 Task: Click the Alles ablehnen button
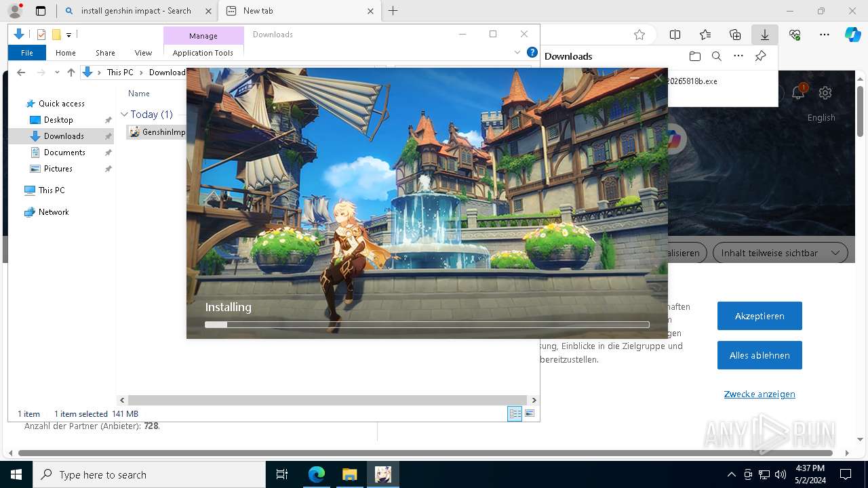759,355
